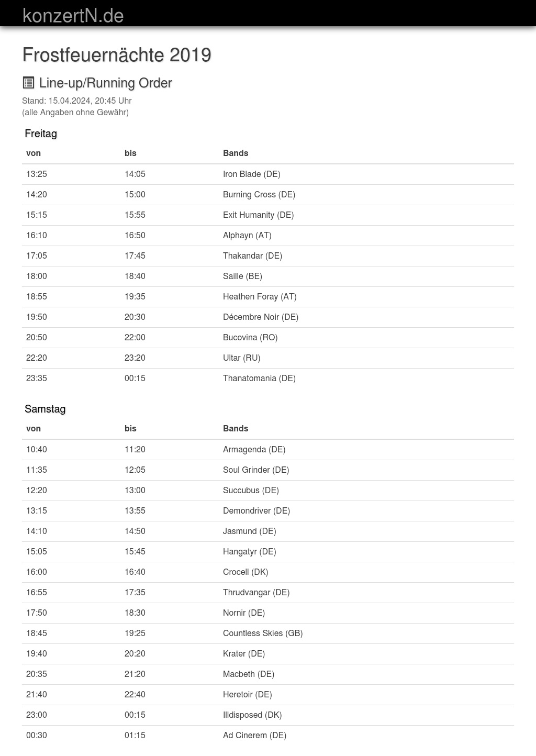Viewport: 536px width, 756px height.
Task: Click the Heretoir (DE) band name
Action: [x=247, y=694]
